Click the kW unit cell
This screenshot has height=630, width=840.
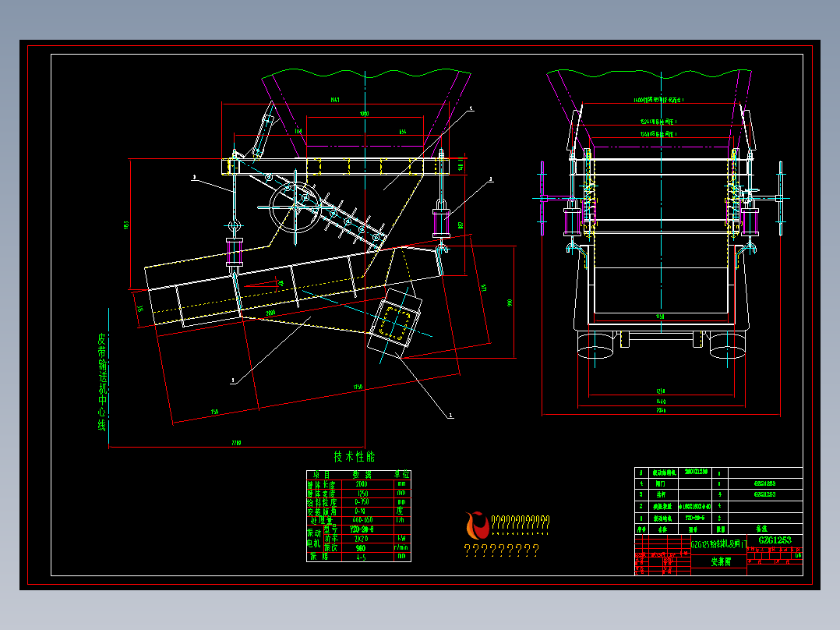click(401, 538)
